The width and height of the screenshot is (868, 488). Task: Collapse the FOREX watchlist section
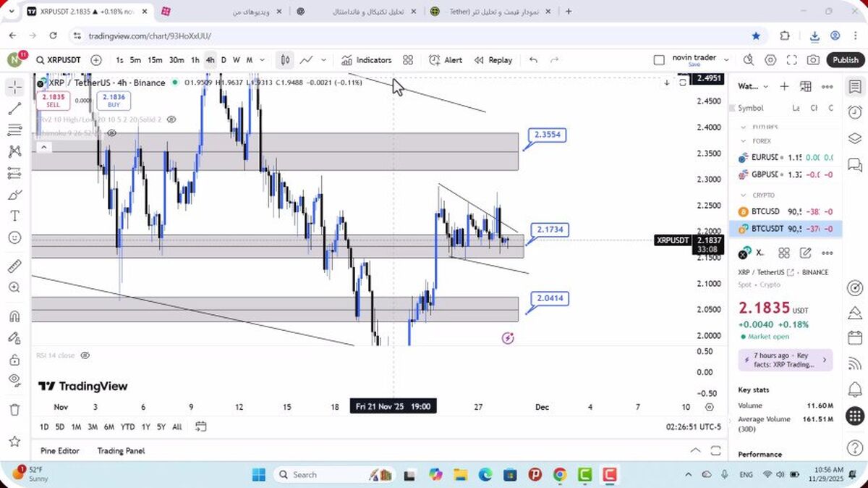click(x=743, y=141)
